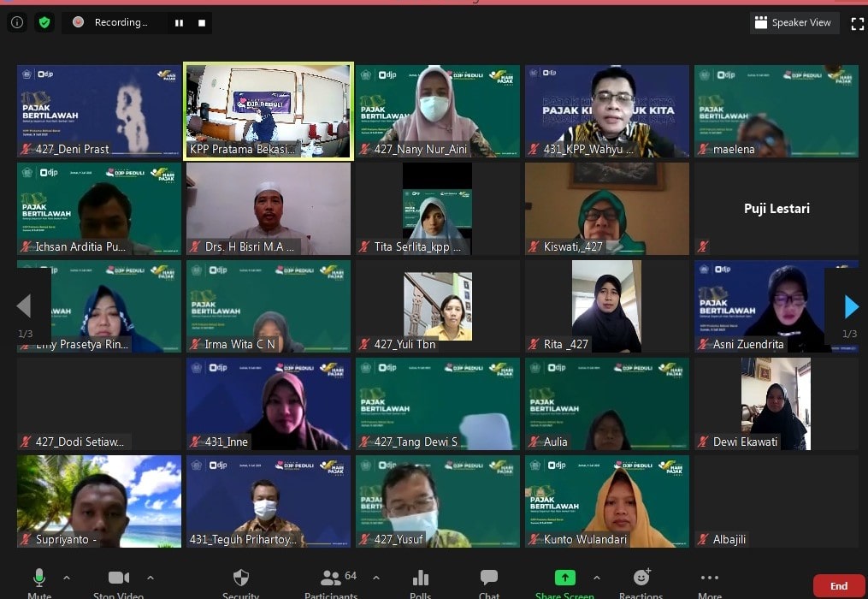The image size is (868, 599).
Task: Open the More options menu
Action: click(x=710, y=581)
